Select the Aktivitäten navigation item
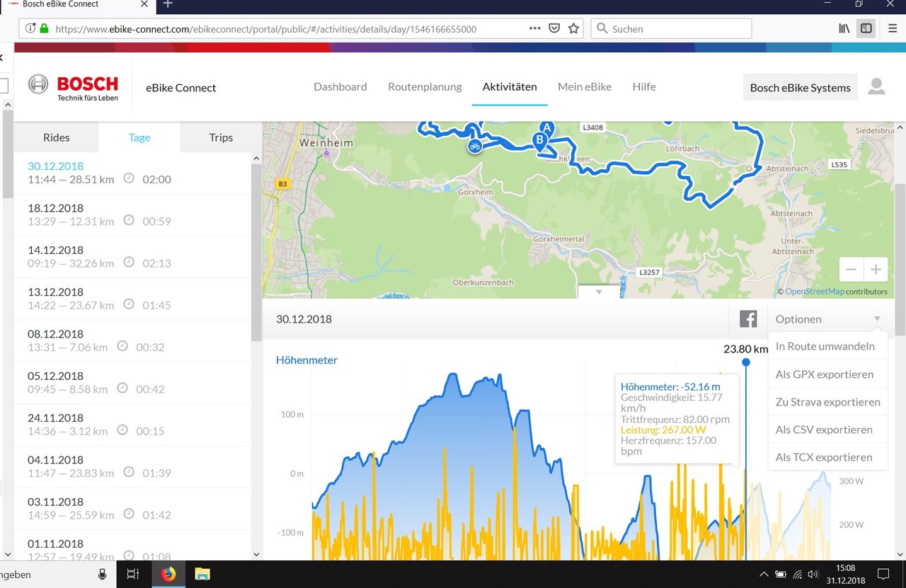The image size is (906, 588). 510,87
